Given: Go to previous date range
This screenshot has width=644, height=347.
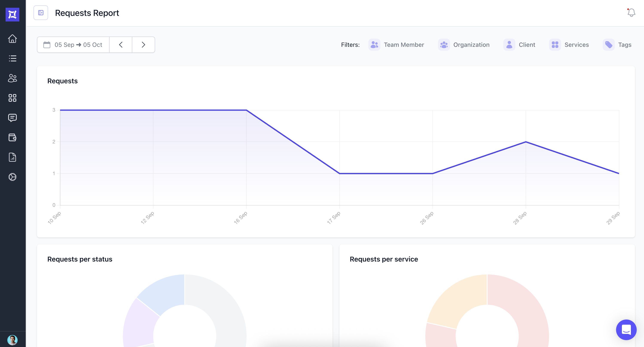Looking at the screenshot, I should (121, 45).
